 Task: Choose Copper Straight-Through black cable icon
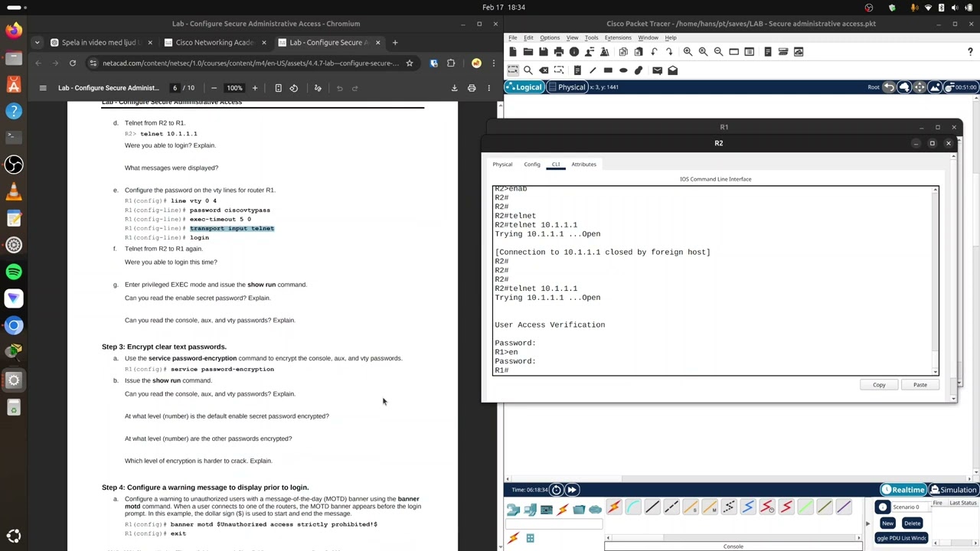tap(652, 507)
